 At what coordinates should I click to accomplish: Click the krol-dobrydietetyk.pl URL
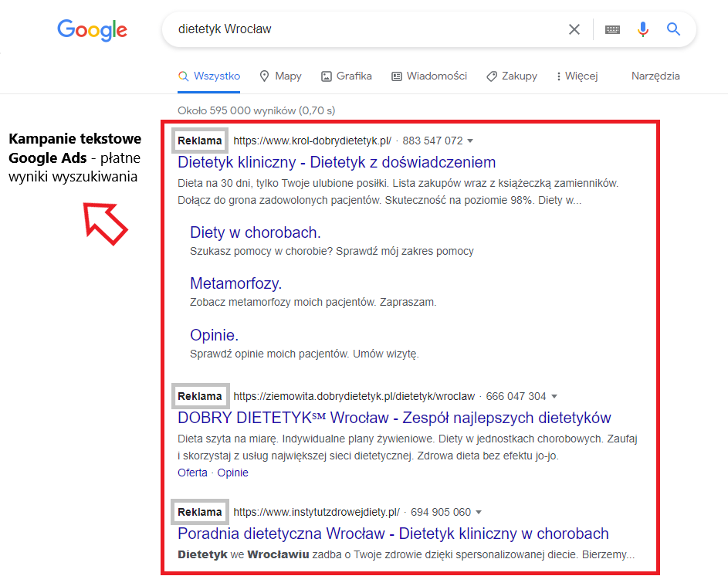pos(313,141)
